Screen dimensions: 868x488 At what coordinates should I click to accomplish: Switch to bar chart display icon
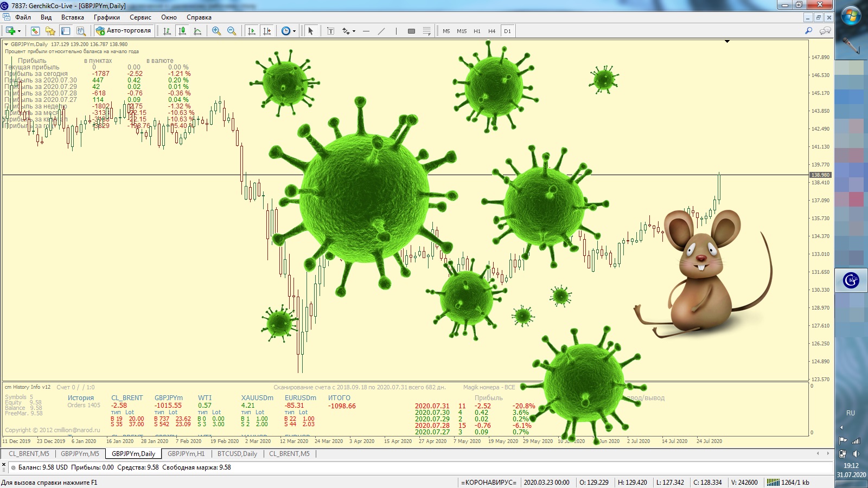click(x=167, y=31)
